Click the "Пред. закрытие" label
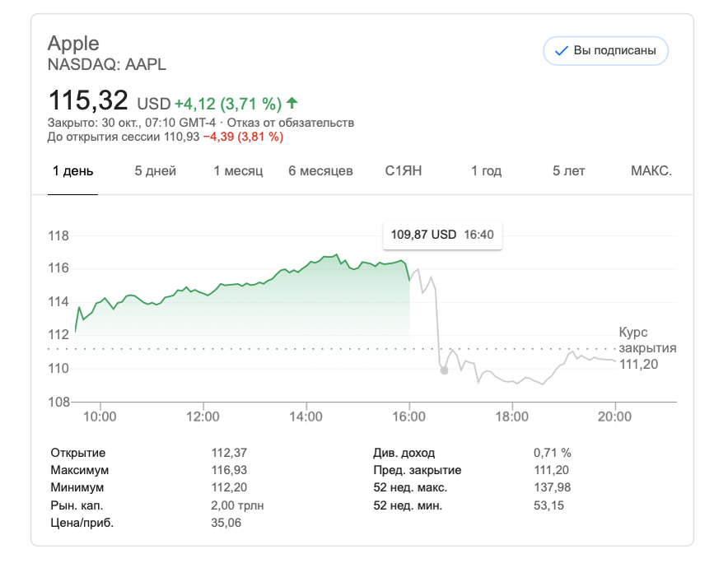This screenshot has height=568, width=728. pos(418,470)
